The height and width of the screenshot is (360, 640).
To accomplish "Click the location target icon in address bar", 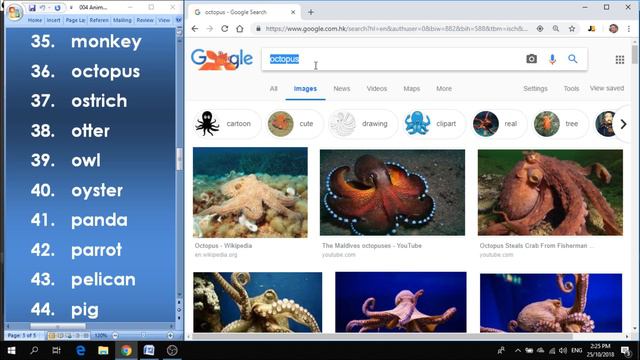I will (x=540, y=29).
